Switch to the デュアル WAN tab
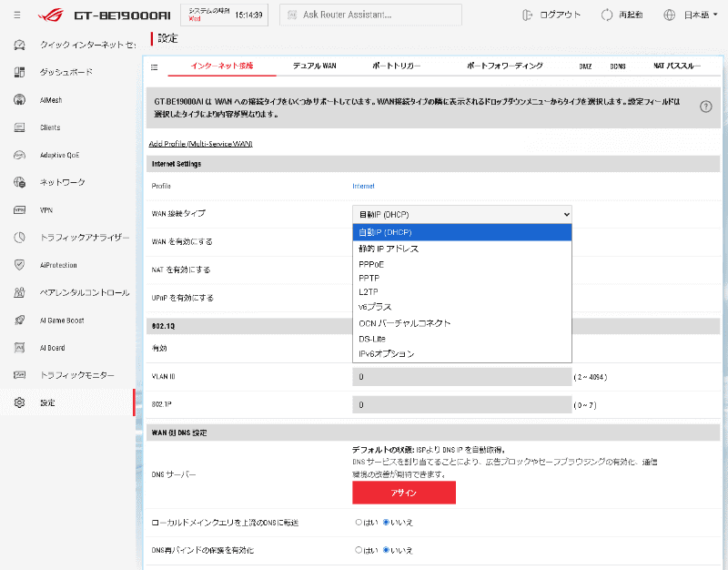 314,66
